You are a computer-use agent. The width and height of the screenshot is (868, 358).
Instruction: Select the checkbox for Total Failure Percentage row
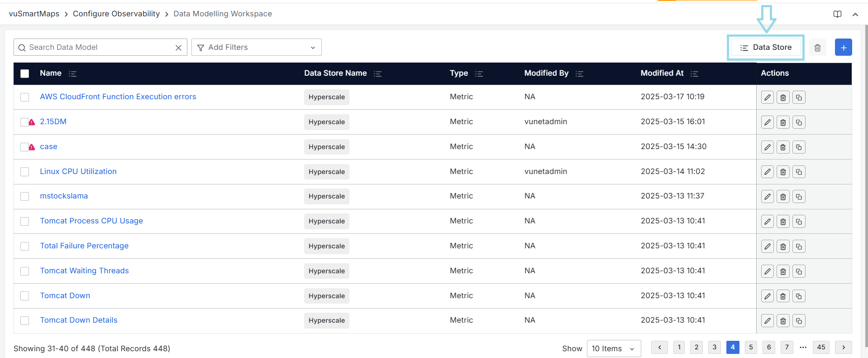coord(25,246)
